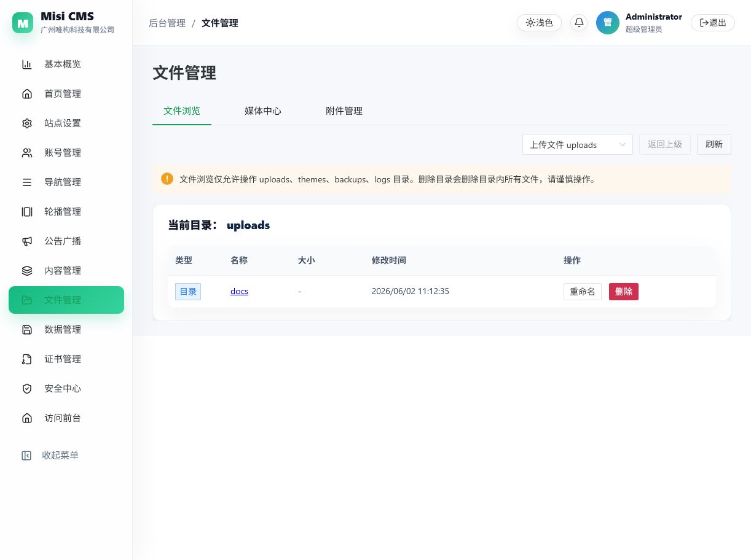Open 基本概览 in the sidebar
The image size is (751, 560).
click(66, 64)
